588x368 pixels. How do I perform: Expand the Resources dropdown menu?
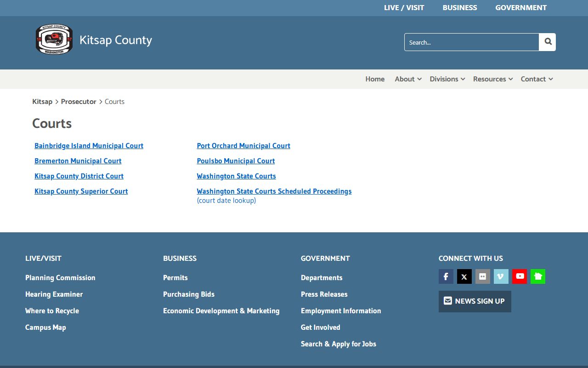coord(493,79)
